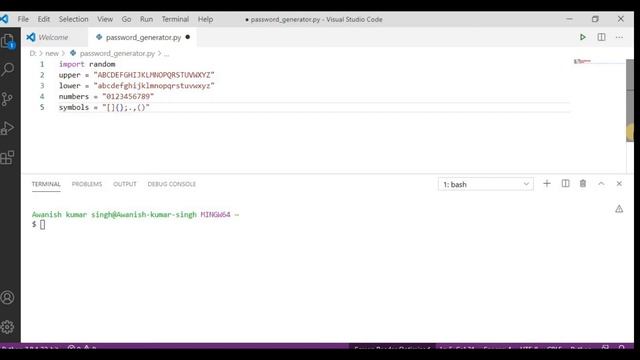Click line number 5 in the gutter

[42, 107]
